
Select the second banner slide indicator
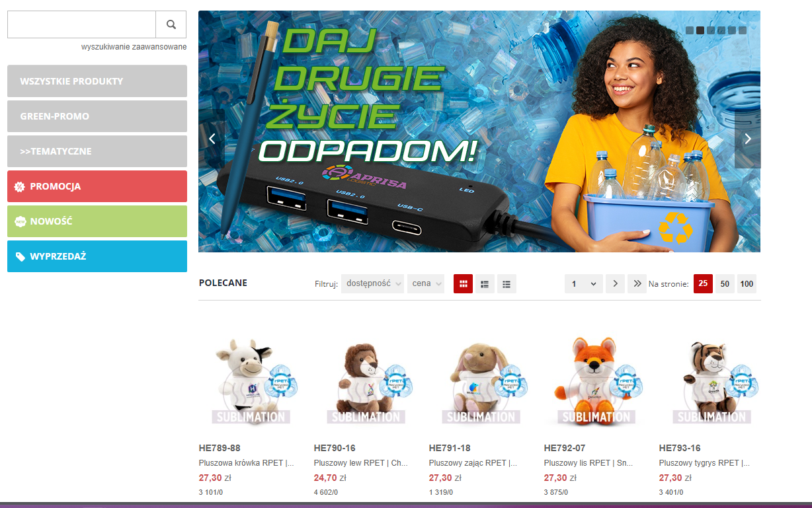tap(700, 30)
